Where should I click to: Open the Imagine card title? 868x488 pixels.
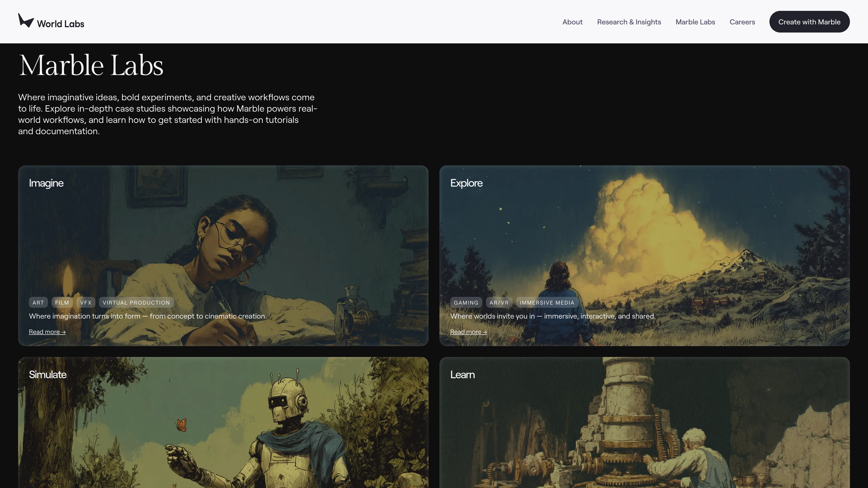pos(46,183)
